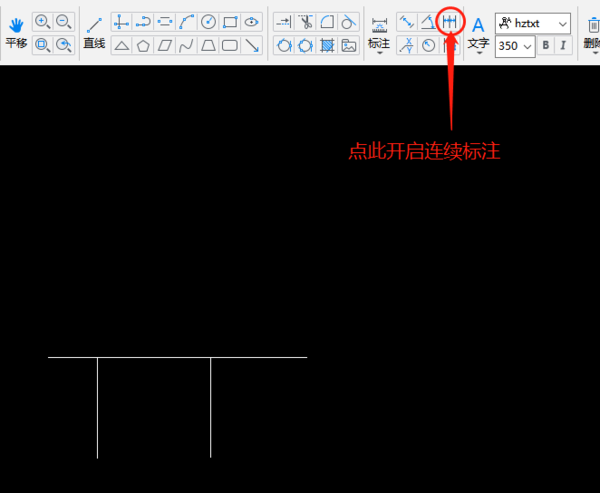Viewport: 600px width, 493px height.
Task: Select the trapezoid shape tool
Action: 209,46
